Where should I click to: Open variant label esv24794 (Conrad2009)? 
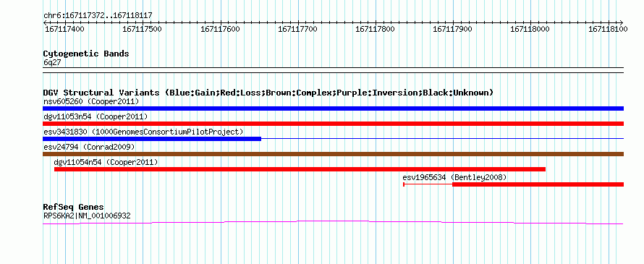[89, 147]
